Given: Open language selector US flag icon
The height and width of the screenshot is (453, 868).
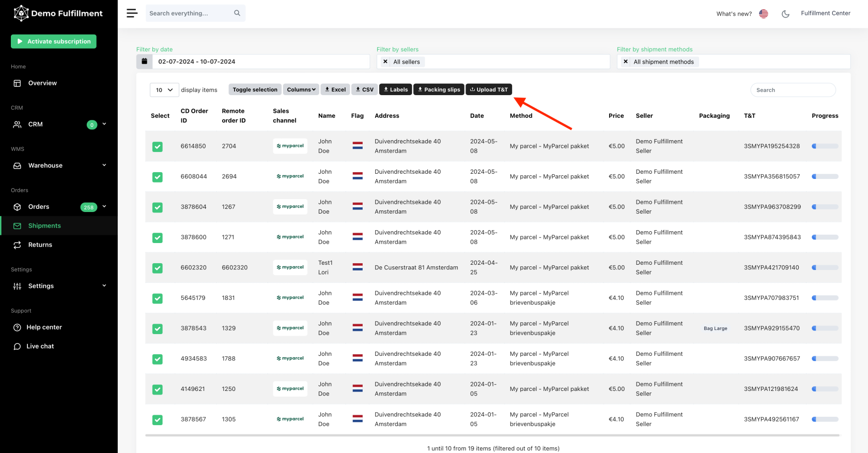Looking at the screenshot, I should coord(764,14).
